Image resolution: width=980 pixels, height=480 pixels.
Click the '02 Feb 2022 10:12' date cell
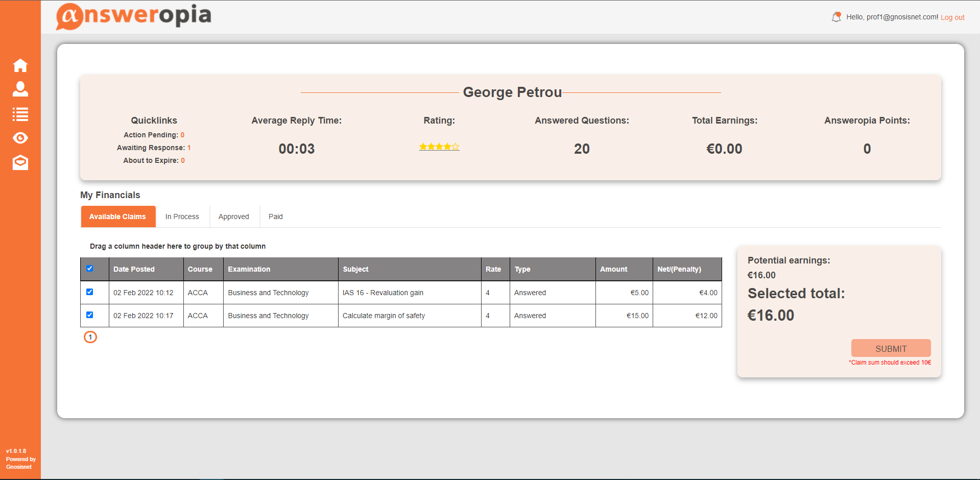(x=146, y=293)
